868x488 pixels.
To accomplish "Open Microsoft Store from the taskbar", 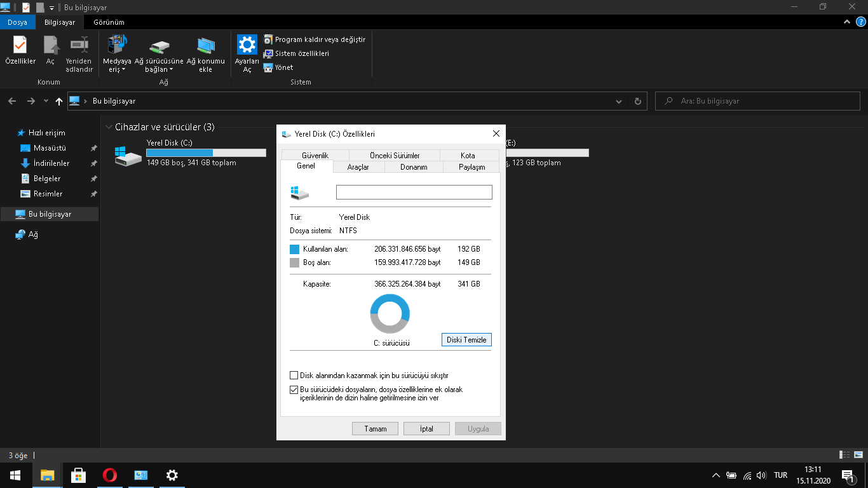I will [78, 475].
